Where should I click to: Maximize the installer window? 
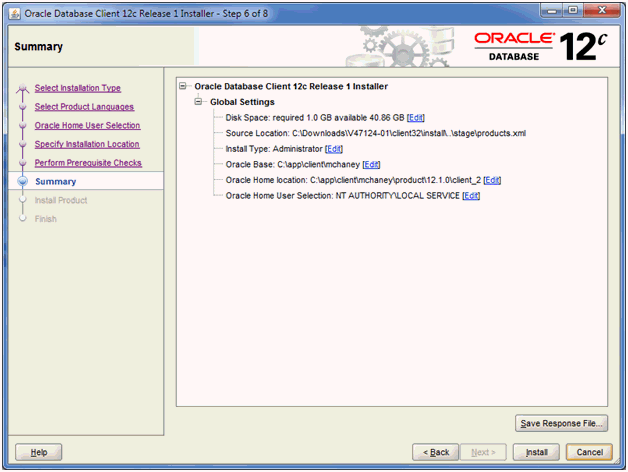pyautogui.click(x=573, y=10)
